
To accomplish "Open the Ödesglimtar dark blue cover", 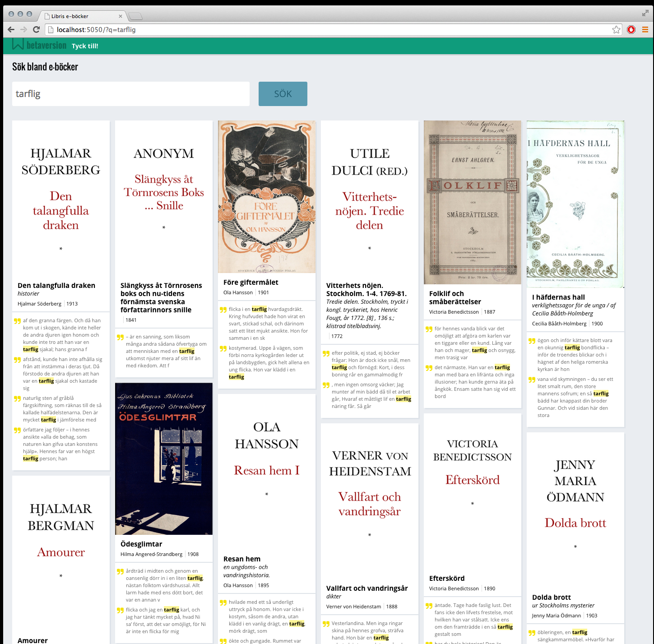I will 164,459.
